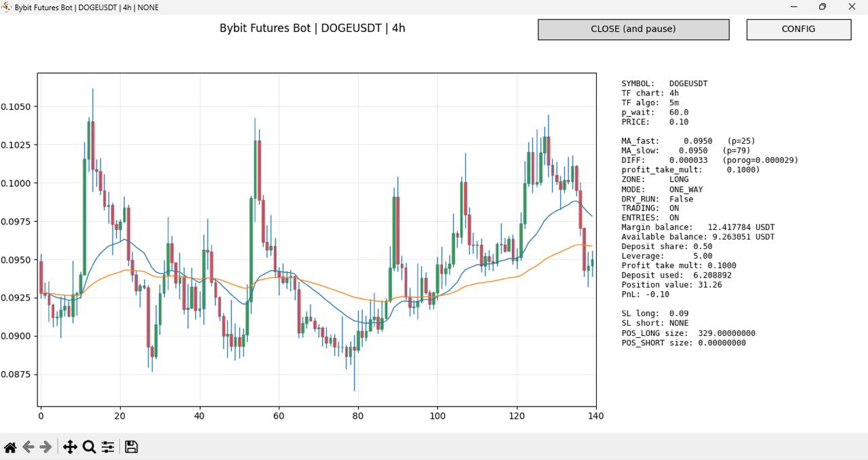Click the x-axis tick label 20
Viewport: 868px width, 460px height.
pyautogui.click(x=120, y=415)
